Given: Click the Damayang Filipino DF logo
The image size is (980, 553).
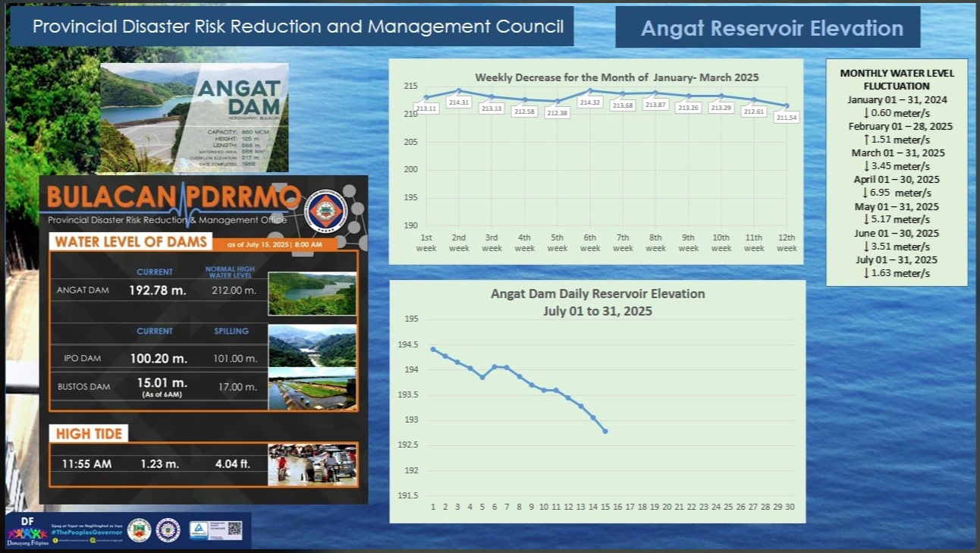Looking at the screenshot, I should pyautogui.click(x=27, y=531).
